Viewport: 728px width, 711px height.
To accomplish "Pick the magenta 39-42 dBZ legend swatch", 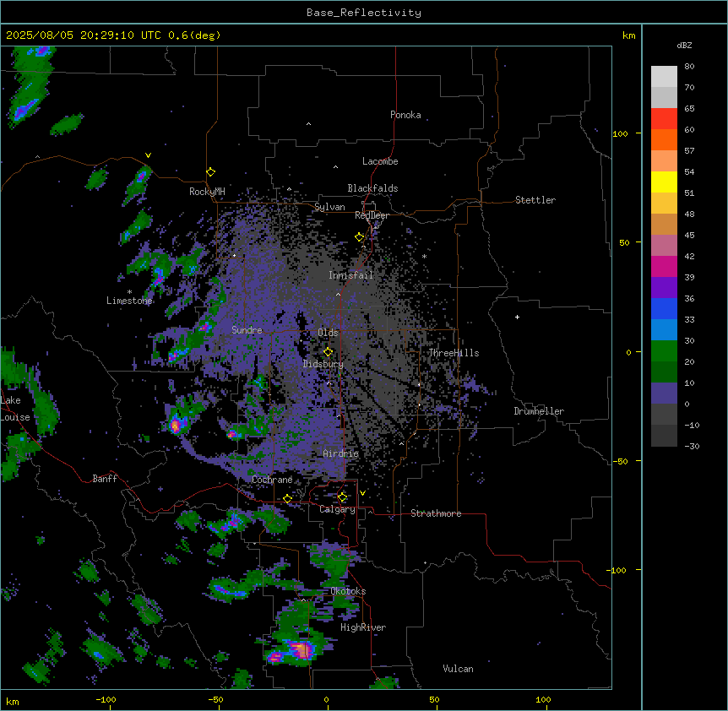I will [x=664, y=266].
